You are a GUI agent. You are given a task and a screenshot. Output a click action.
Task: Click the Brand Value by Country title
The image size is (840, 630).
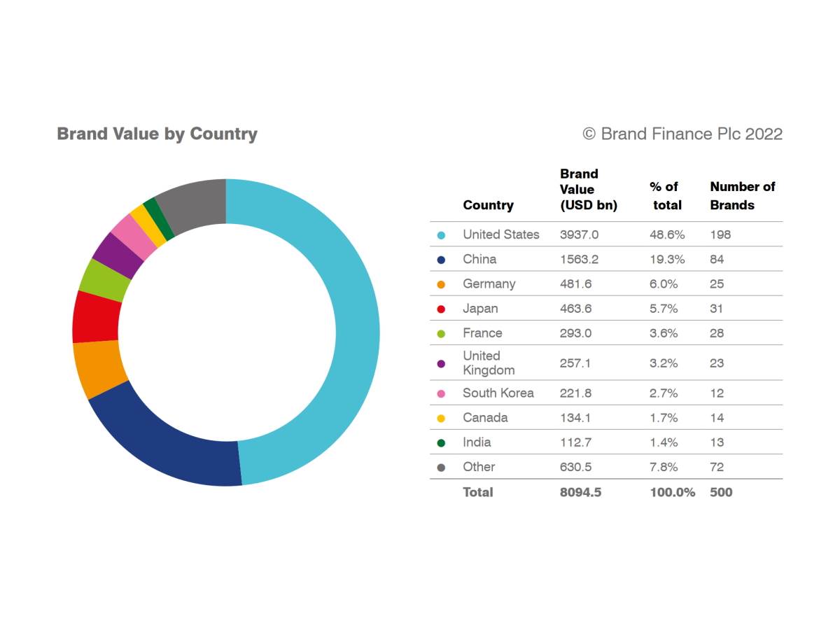[157, 134]
